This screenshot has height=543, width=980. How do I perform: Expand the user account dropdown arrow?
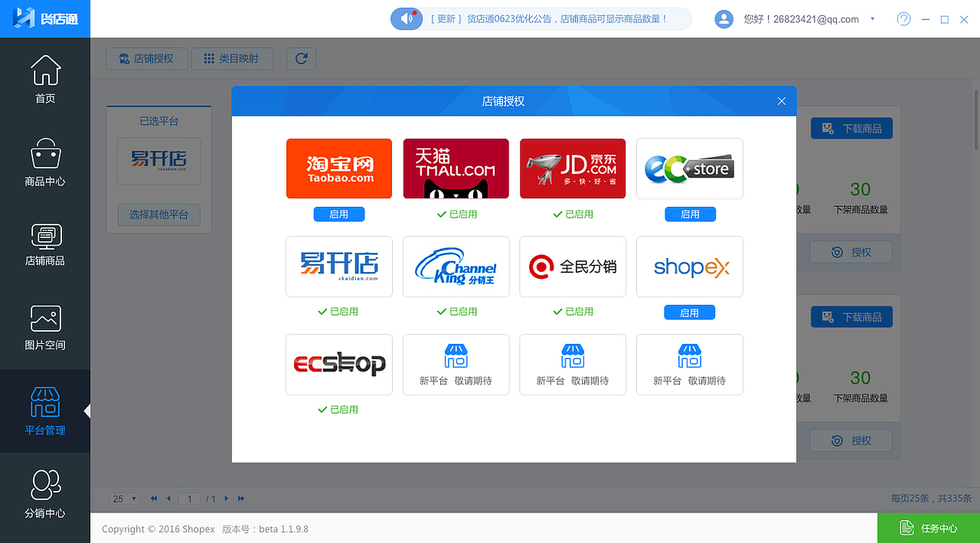pos(872,19)
